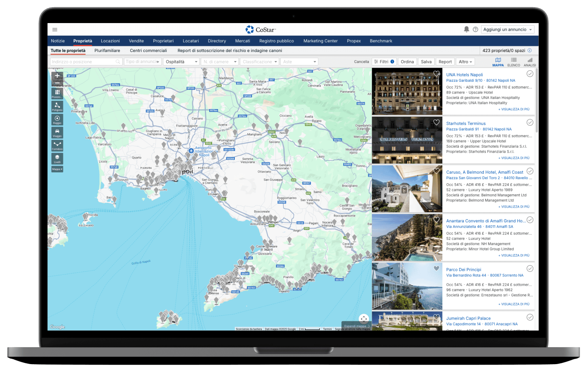Go to the Locazioni menu tab
This screenshot has width=588, height=375.
coord(110,41)
